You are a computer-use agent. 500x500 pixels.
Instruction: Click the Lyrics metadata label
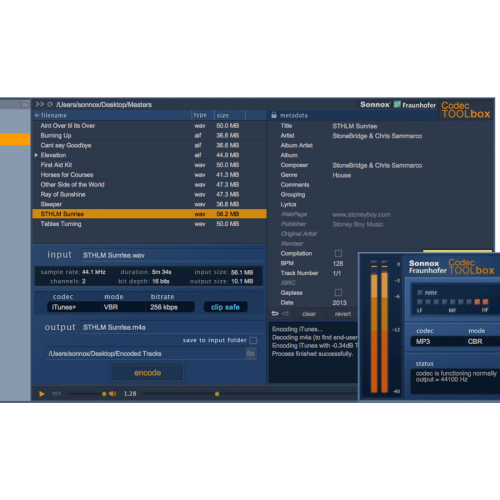point(288,204)
